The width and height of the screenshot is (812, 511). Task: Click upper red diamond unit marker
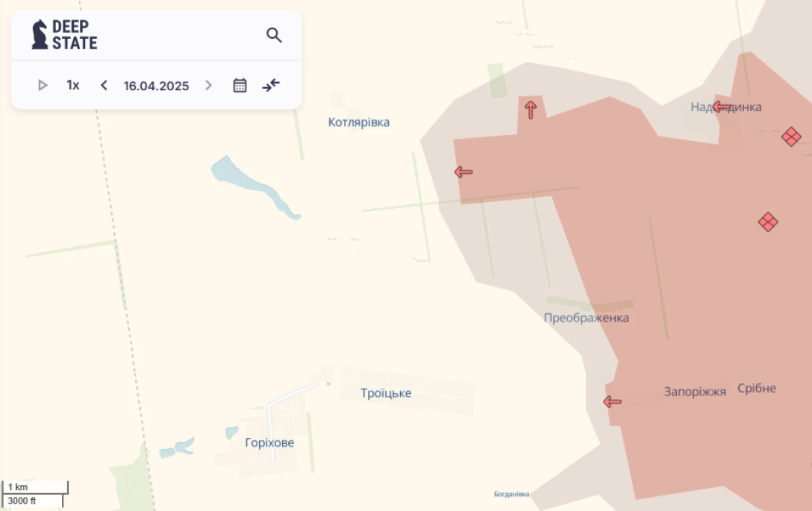tap(791, 137)
